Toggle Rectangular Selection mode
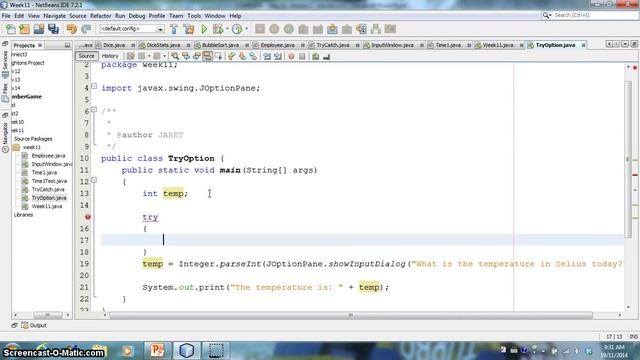This screenshot has height=360, width=640. (218, 56)
